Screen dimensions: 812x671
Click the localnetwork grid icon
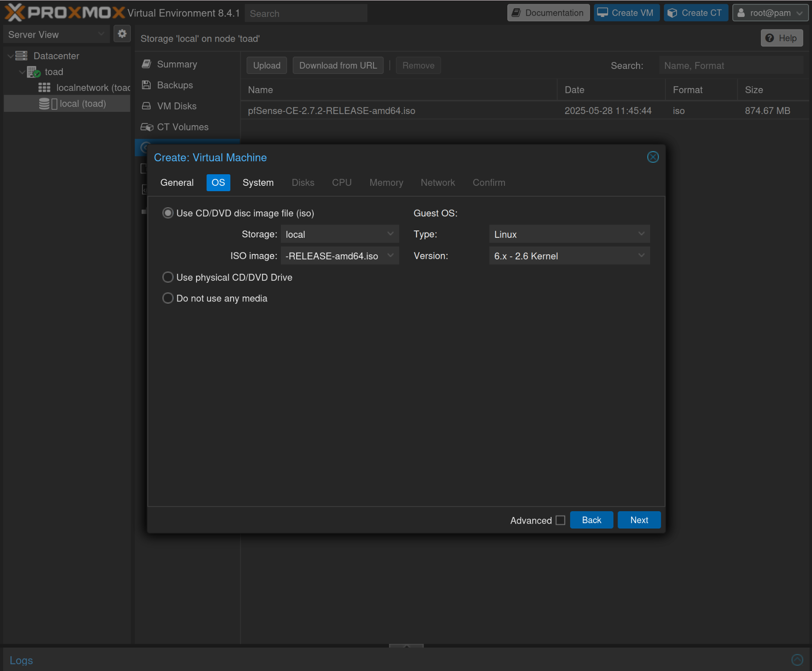tap(44, 88)
